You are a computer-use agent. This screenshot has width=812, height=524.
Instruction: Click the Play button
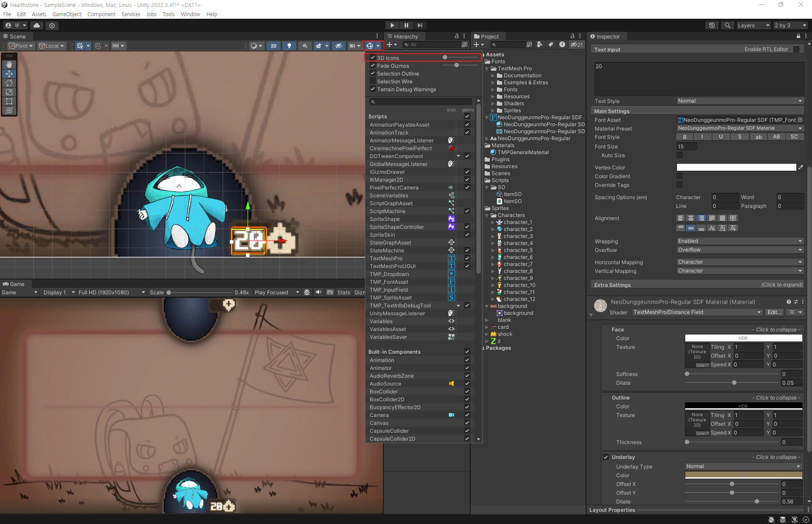point(392,25)
